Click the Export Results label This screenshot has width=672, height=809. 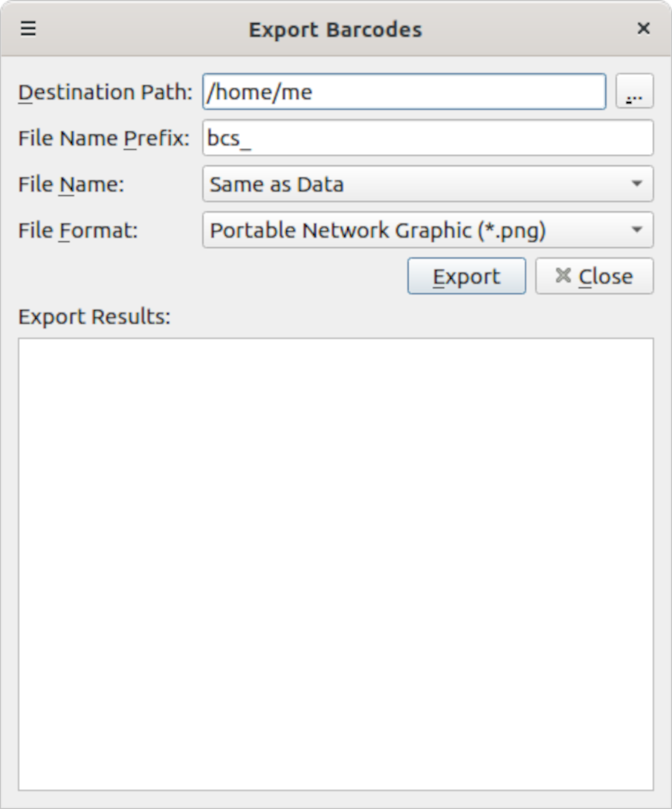tap(94, 317)
